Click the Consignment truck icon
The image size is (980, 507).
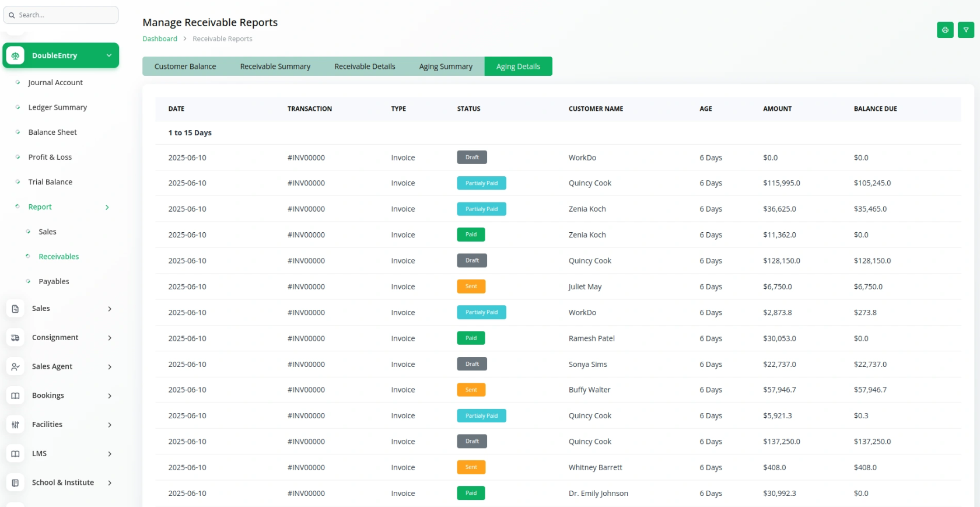16,338
